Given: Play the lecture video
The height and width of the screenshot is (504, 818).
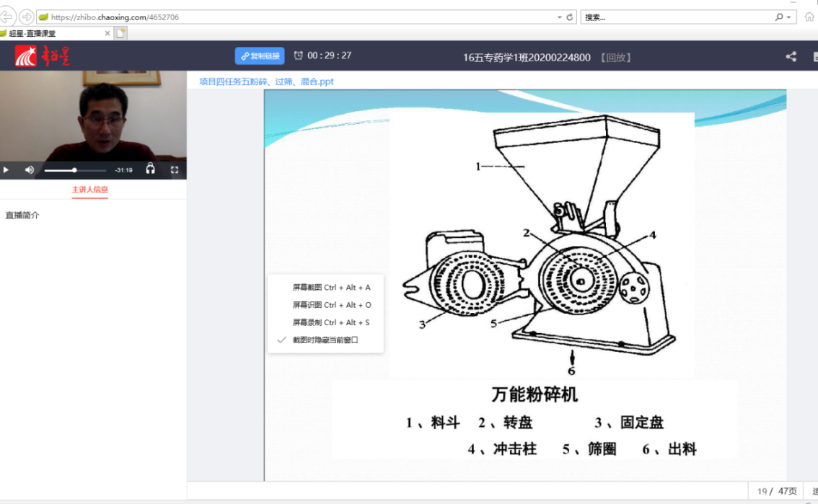Looking at the screenshot, I should coord(6,170).
